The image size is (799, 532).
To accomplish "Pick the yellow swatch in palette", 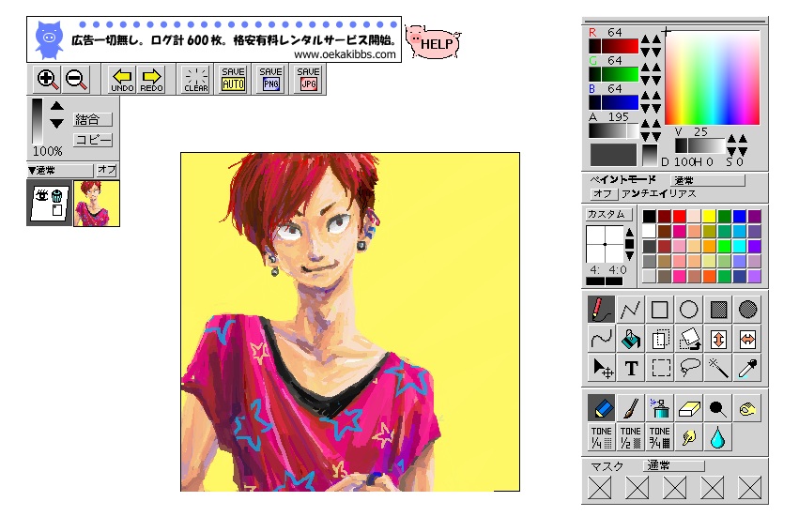I will 710,217.
